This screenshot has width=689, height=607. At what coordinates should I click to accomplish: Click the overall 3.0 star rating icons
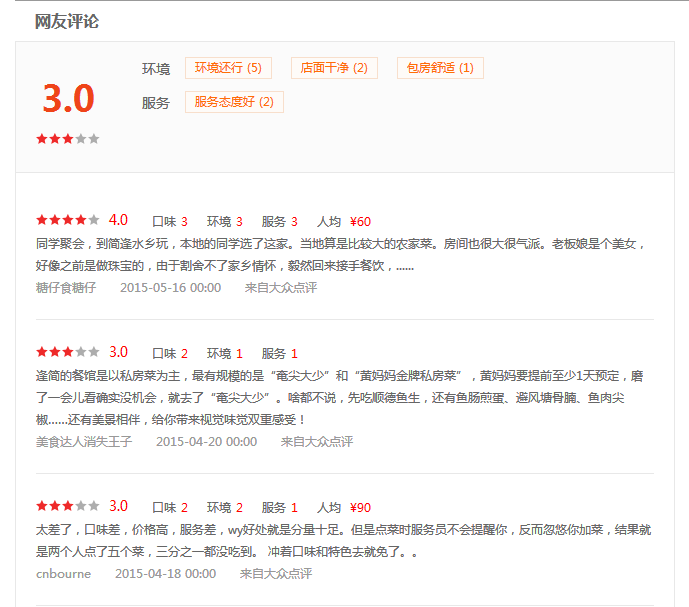point(68,139)
